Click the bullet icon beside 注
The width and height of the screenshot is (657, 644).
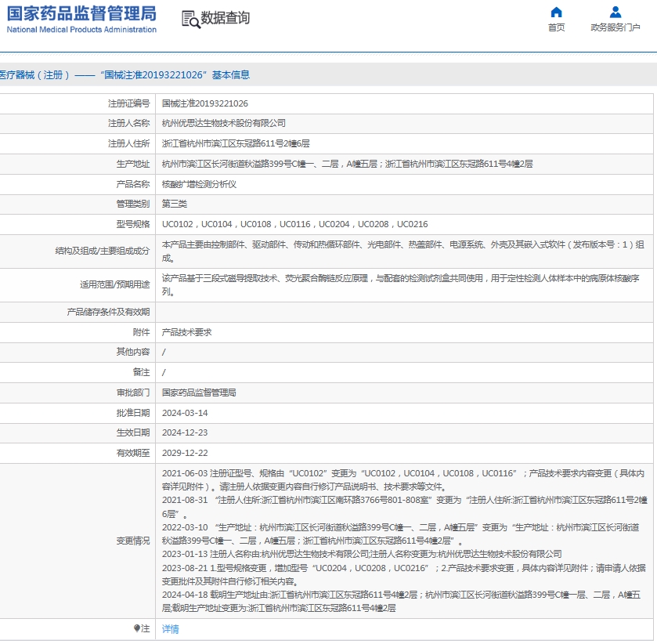(136, 628)
